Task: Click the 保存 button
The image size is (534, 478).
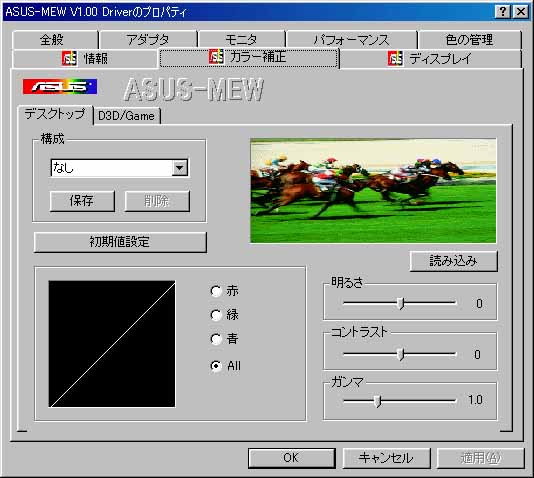Action: 82,201
